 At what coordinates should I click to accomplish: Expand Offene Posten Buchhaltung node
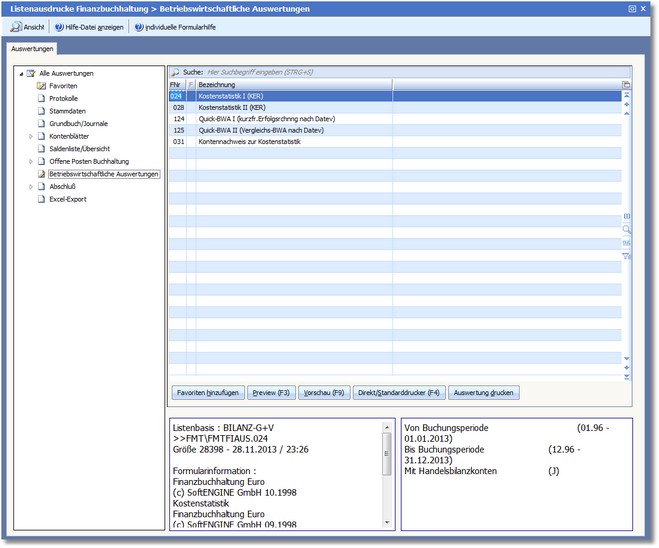[30, 161]
